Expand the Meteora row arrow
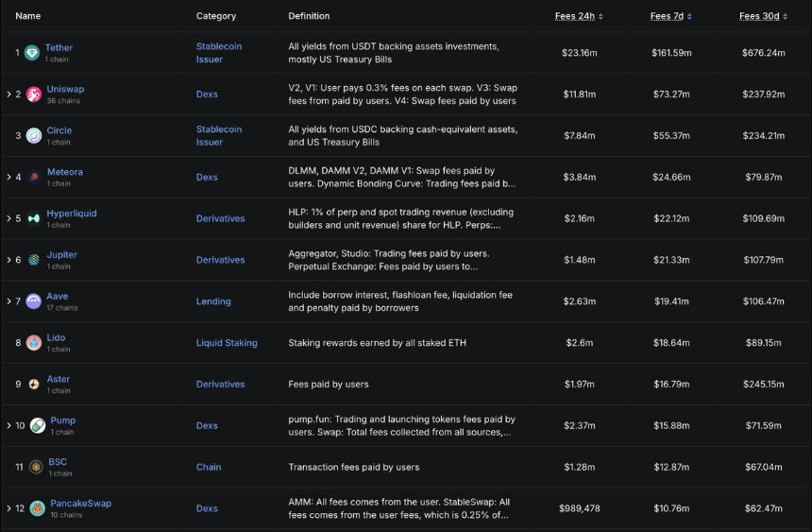 tap(8, 177)
